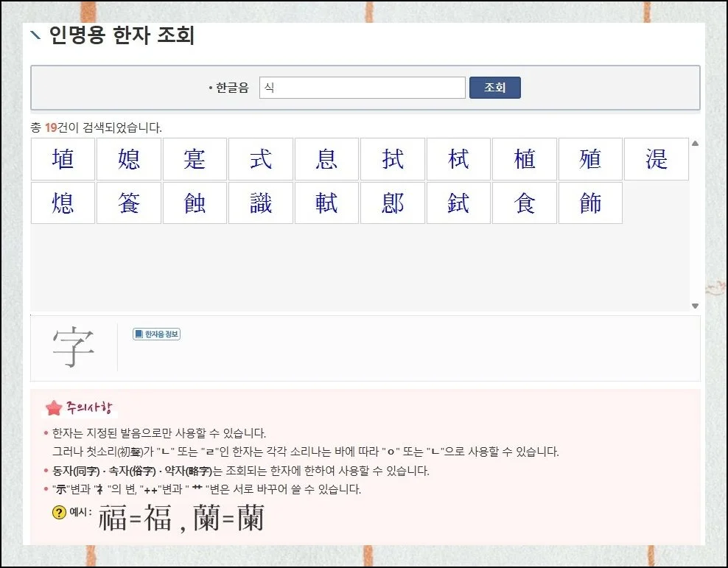The width and height of the screenshot is (728, 568).
Task: Select the hanja 食 in row two
Action: 525,203
